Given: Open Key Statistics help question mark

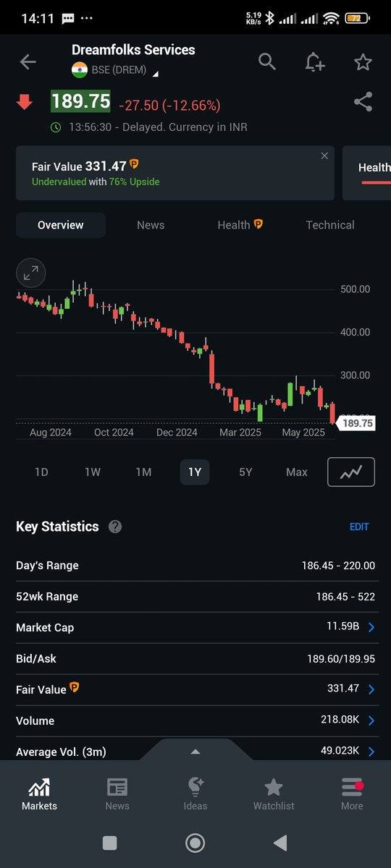Looking at the screenshot, I should (x=115, y=527).
